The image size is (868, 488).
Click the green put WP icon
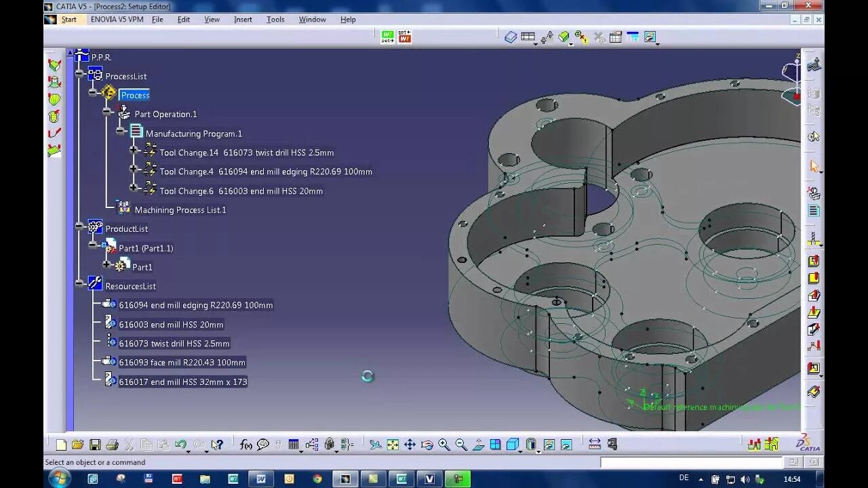[x=387, y=37]
